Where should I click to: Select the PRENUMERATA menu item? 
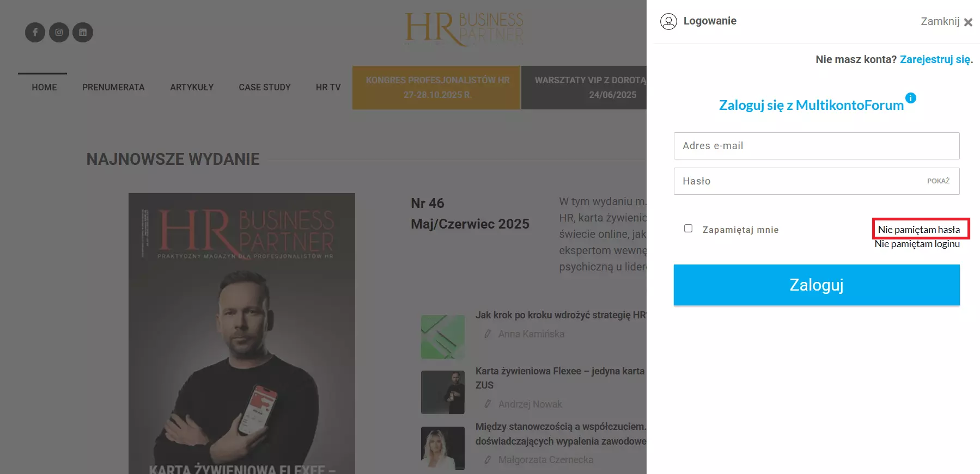coord(113,87)
